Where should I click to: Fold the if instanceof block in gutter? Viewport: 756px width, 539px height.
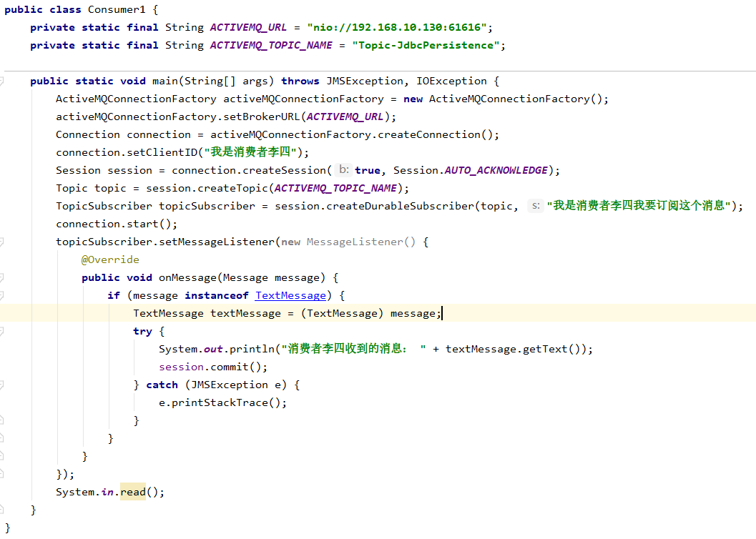[2, 295]
